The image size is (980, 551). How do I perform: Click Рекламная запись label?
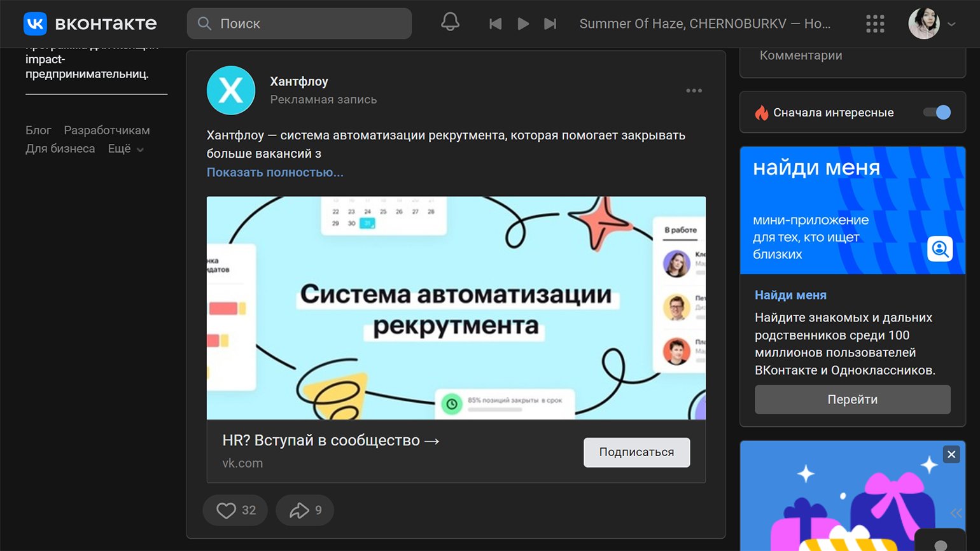[323, 99]
